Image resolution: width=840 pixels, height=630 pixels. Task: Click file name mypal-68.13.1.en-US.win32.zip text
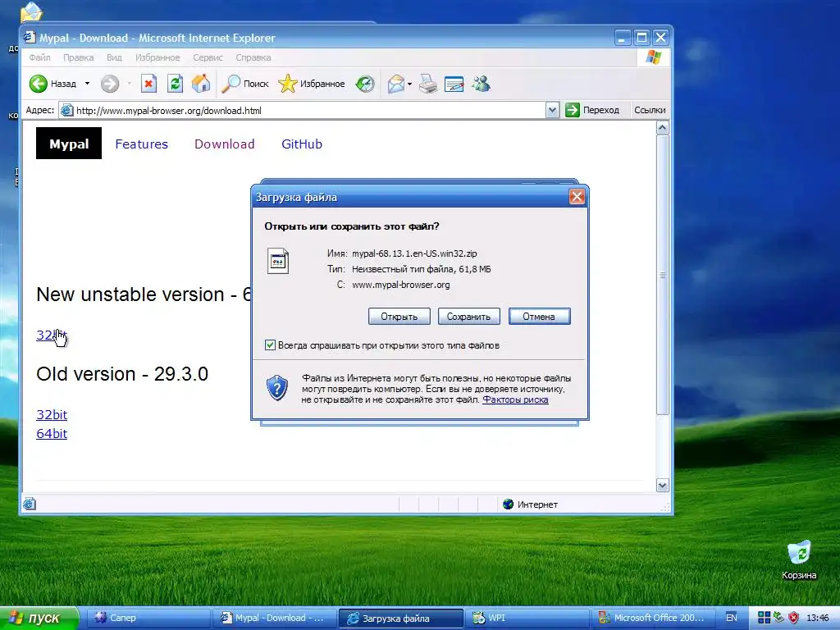[x=414, y=253]
